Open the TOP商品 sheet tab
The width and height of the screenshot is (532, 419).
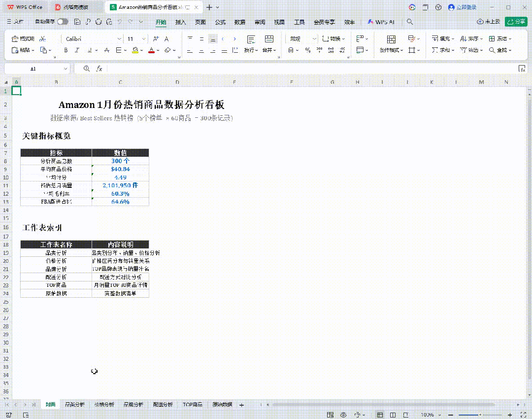(x=193, y=405)
